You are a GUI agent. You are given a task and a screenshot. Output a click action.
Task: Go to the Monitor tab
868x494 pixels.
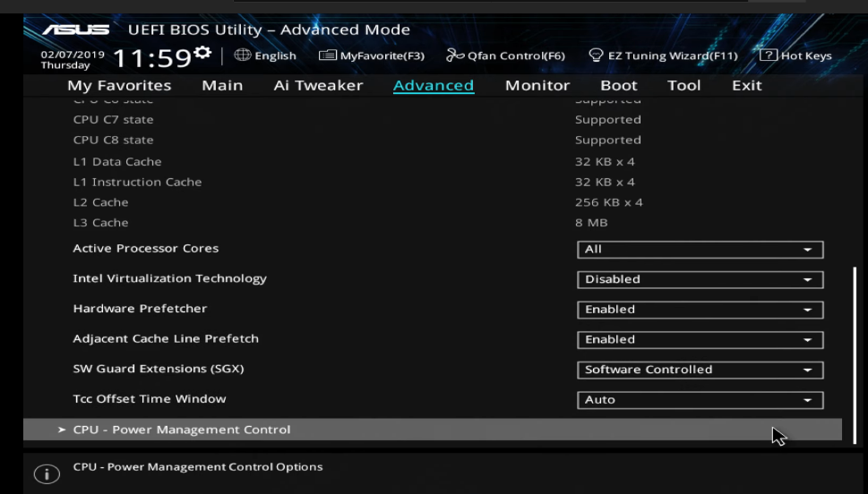pyautogui.click(x=537, y=85)
